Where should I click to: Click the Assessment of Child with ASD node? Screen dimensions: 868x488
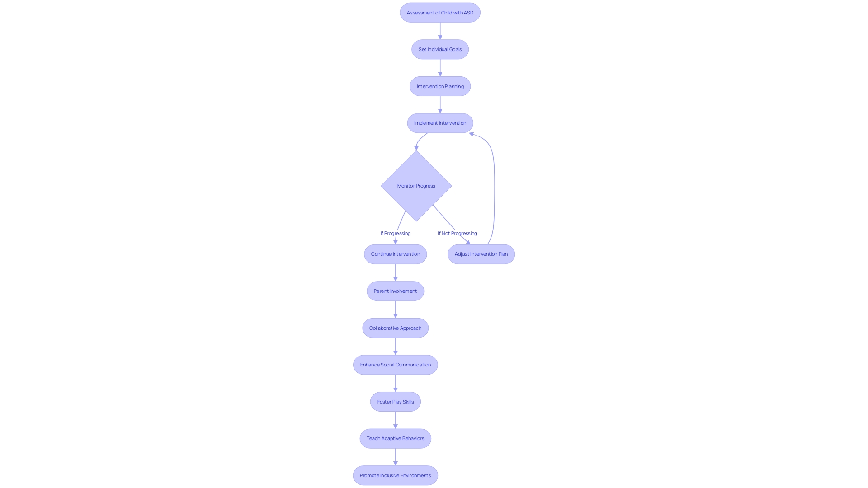click(440, 12)
